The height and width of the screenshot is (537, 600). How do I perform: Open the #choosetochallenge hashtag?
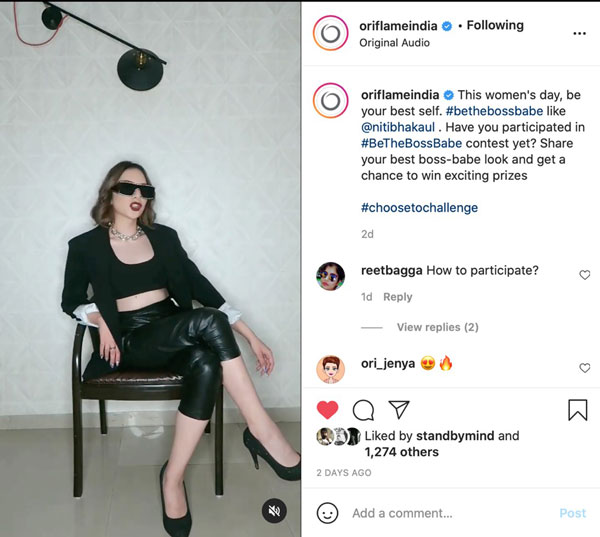point(419,208)
